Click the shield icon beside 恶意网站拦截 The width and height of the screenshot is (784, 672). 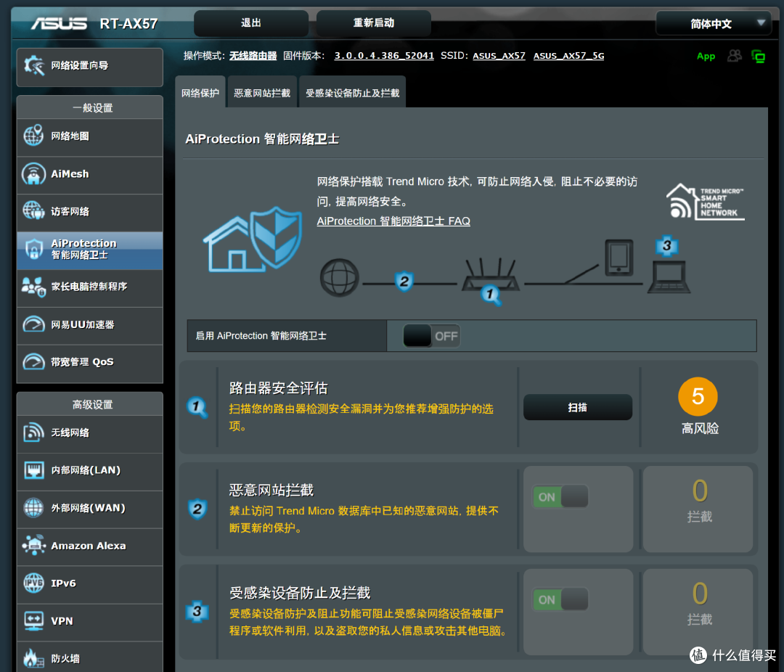point(197,509)
